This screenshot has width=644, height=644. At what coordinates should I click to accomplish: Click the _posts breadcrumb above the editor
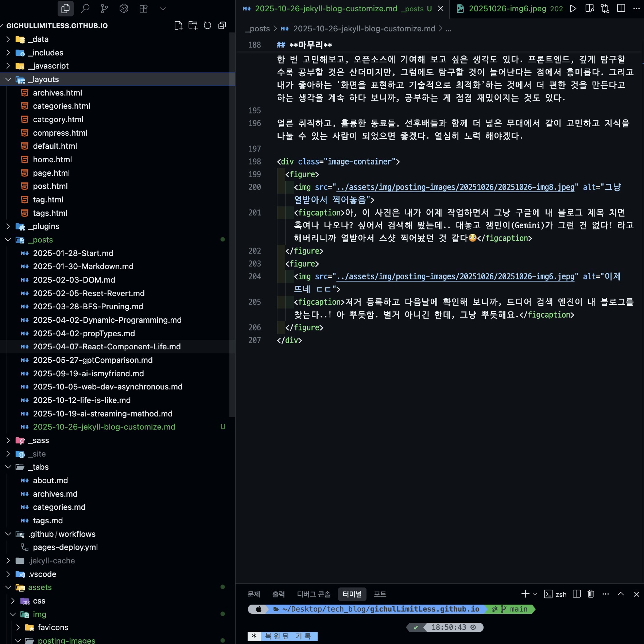click(258, 28)
